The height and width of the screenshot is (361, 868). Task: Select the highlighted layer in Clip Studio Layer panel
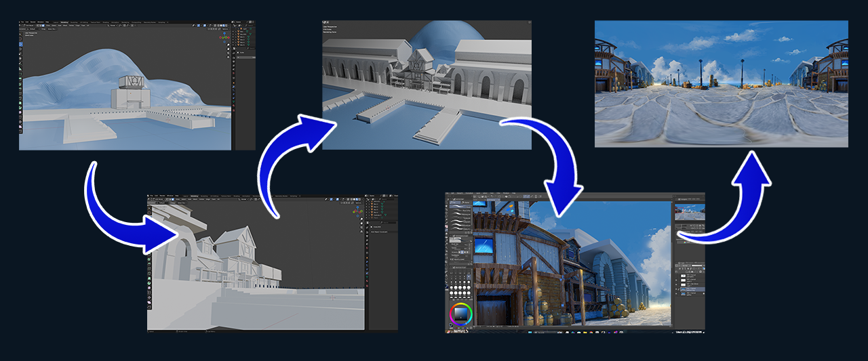pos(690,289)
